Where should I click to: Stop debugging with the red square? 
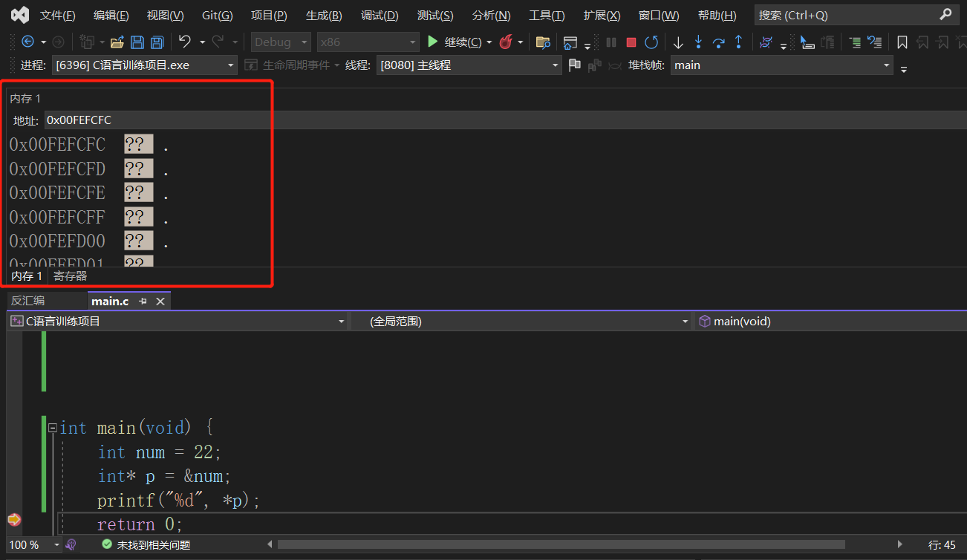(x=631, y=42)
